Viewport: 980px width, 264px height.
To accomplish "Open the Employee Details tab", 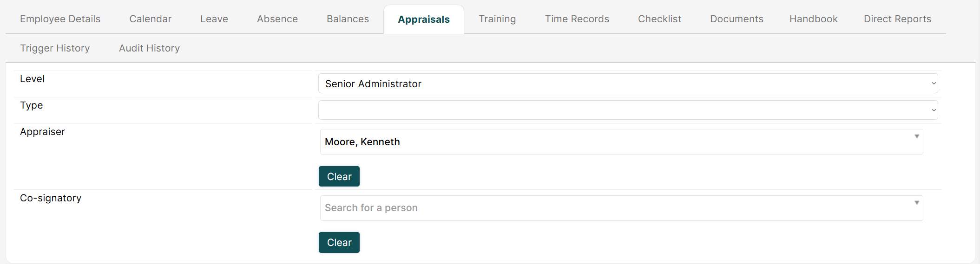I will 60,19.
